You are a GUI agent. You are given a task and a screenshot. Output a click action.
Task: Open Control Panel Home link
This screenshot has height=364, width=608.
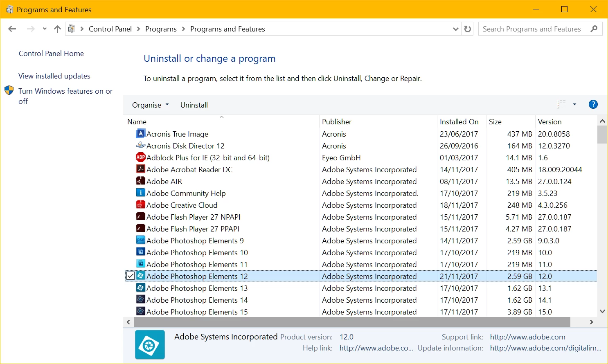coord(51,54)
